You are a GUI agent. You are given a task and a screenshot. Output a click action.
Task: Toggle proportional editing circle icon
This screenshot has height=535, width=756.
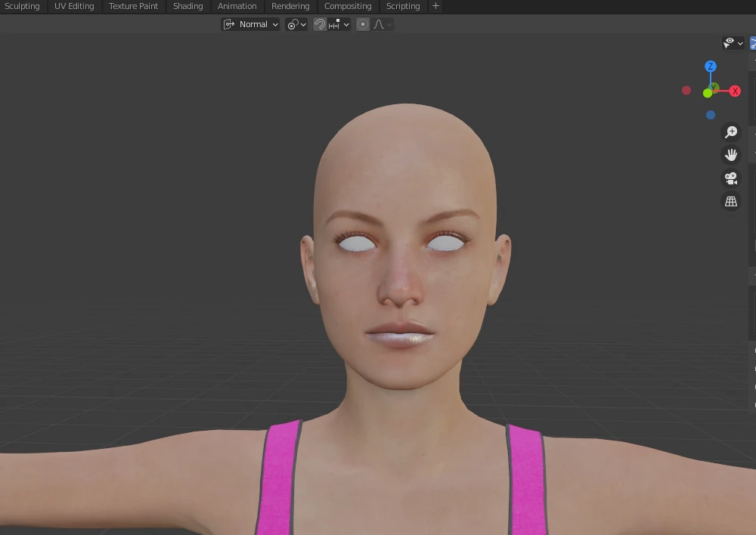pos(363,24)
